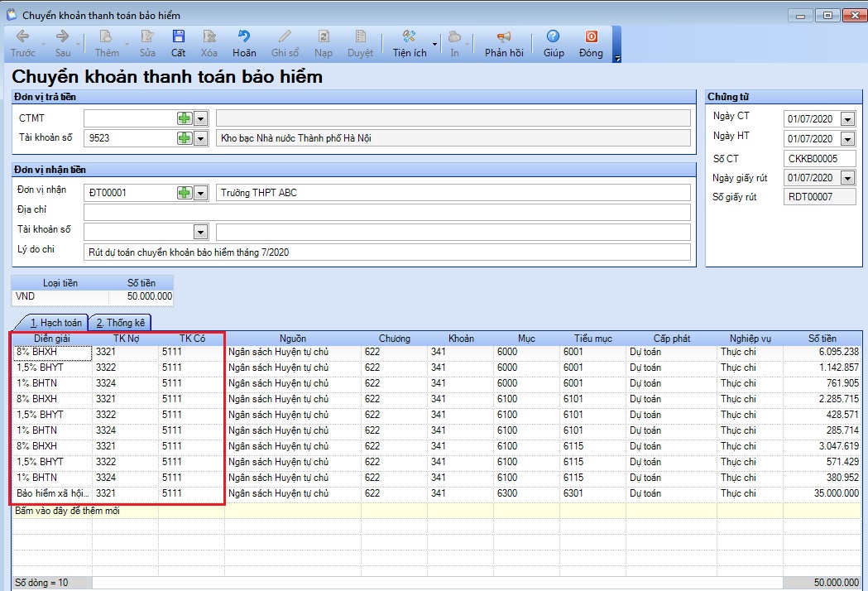Click Mục cell 6300

526,493
